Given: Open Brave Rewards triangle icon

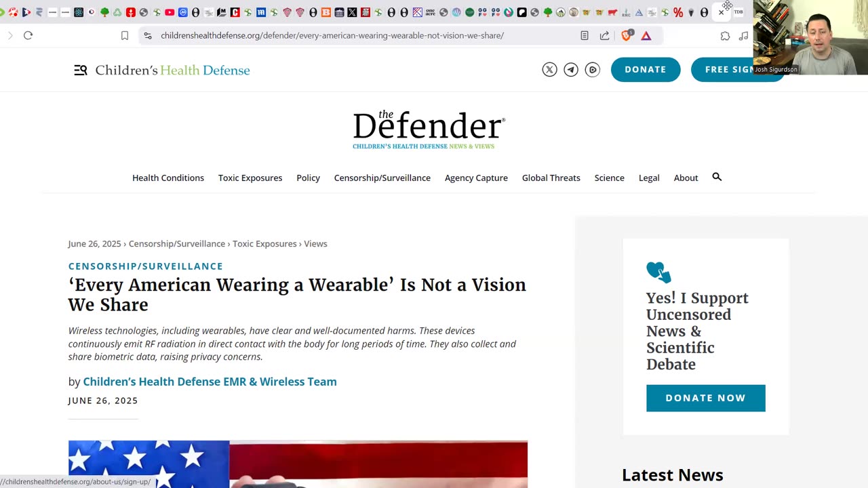Looking at the screenshot, I should pos(646,35).
